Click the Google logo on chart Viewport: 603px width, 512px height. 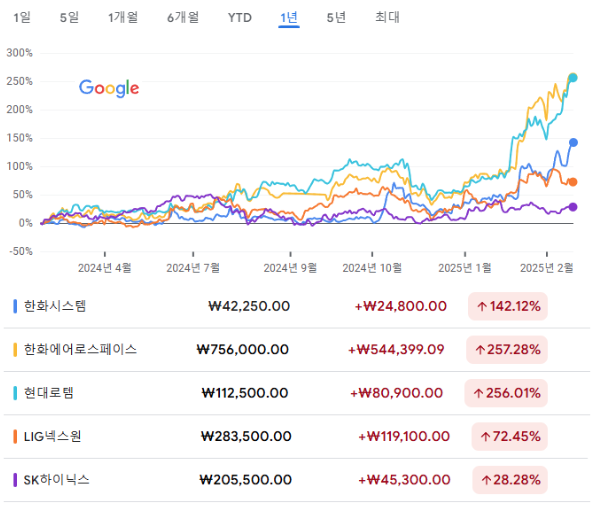click(x=109, y=88)
